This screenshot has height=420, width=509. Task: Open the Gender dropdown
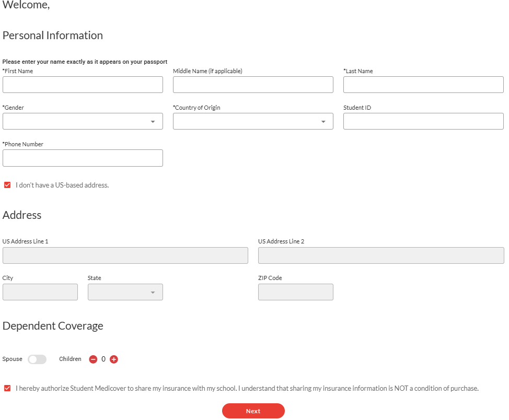tap(83, 121)
